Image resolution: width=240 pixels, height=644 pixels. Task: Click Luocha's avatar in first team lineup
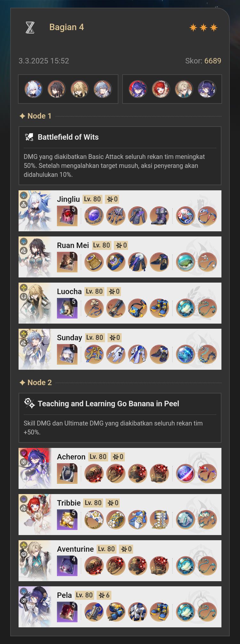[x=79, y=89]
